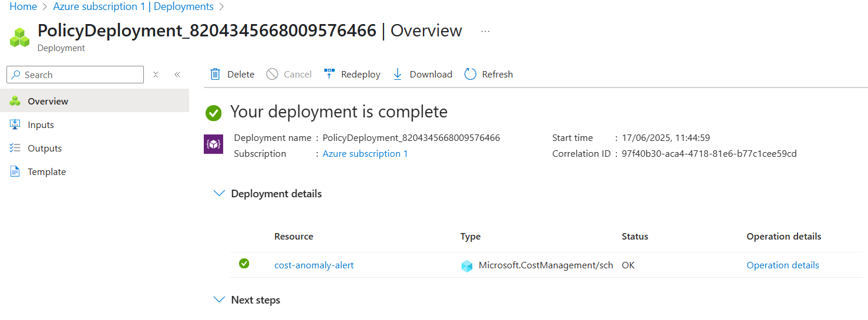Image resolution: width=868 pixels, height=320 pixels.
Task: Click the Refresh button label
Action: click(x=497, y=74)
